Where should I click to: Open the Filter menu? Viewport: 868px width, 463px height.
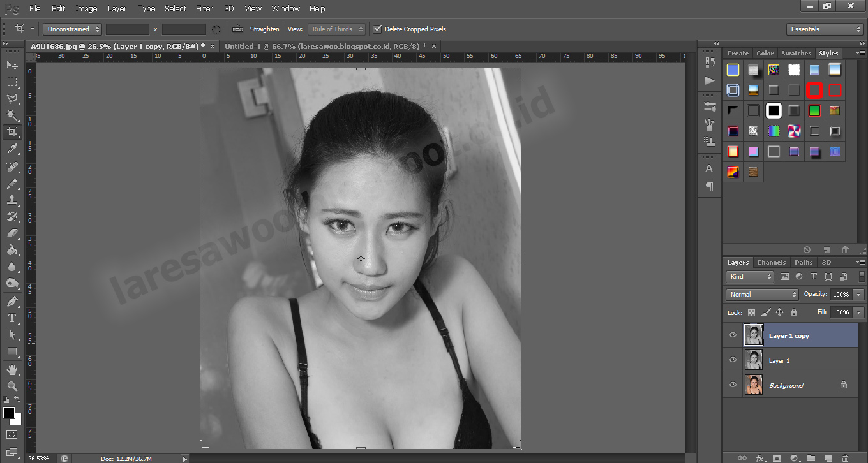coord(204,9)
